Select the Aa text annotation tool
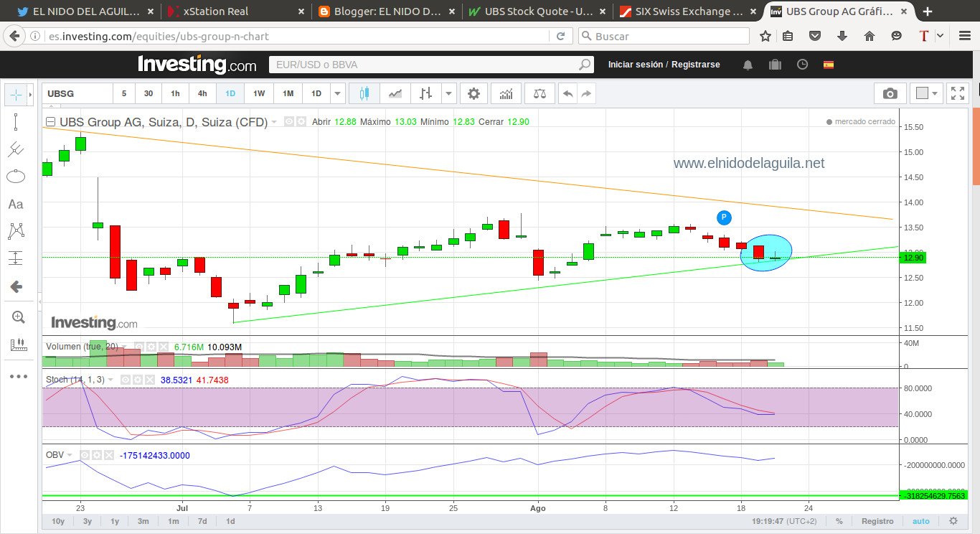The height and width of the screenshot is (534, 980). (16, 205)
